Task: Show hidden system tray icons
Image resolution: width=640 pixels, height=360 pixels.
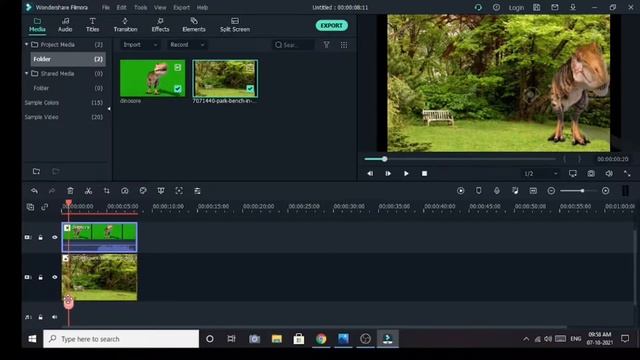Action: [526, 339]
